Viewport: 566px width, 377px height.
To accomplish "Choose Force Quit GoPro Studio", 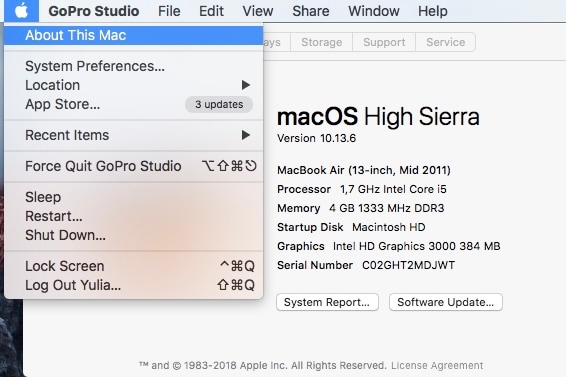I will pyautogui.click(x=134, y=166).
